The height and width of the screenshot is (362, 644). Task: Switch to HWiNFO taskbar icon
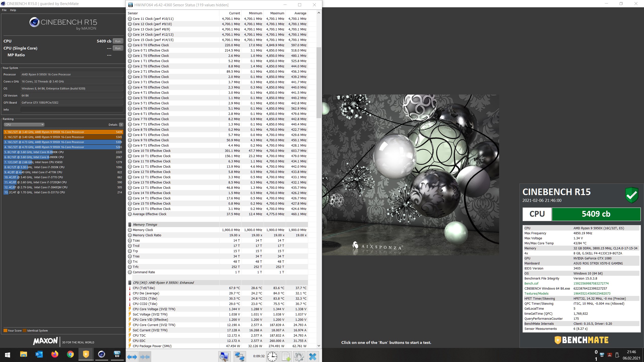coord(117,354)
